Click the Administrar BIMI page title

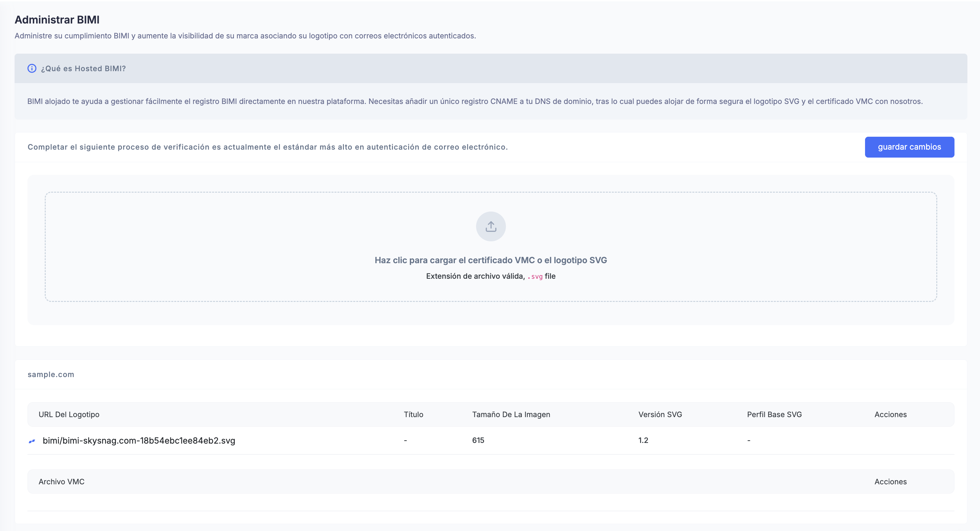57,20
